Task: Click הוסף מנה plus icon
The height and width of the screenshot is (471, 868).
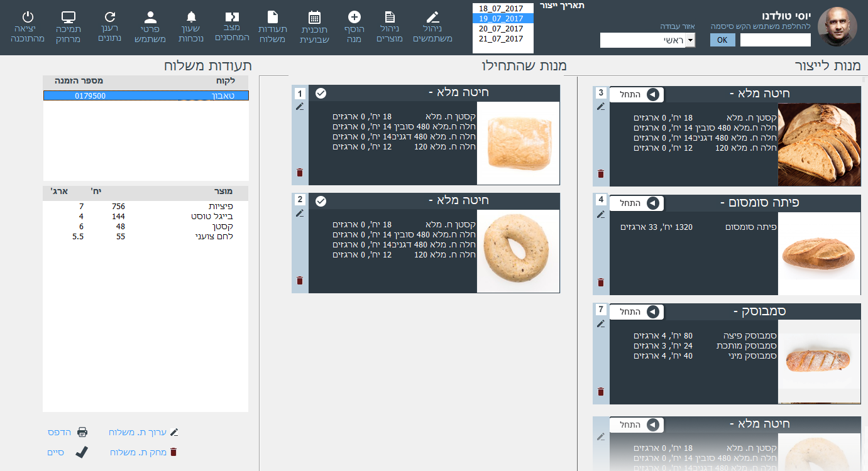Action: click(x=354, y=18)
